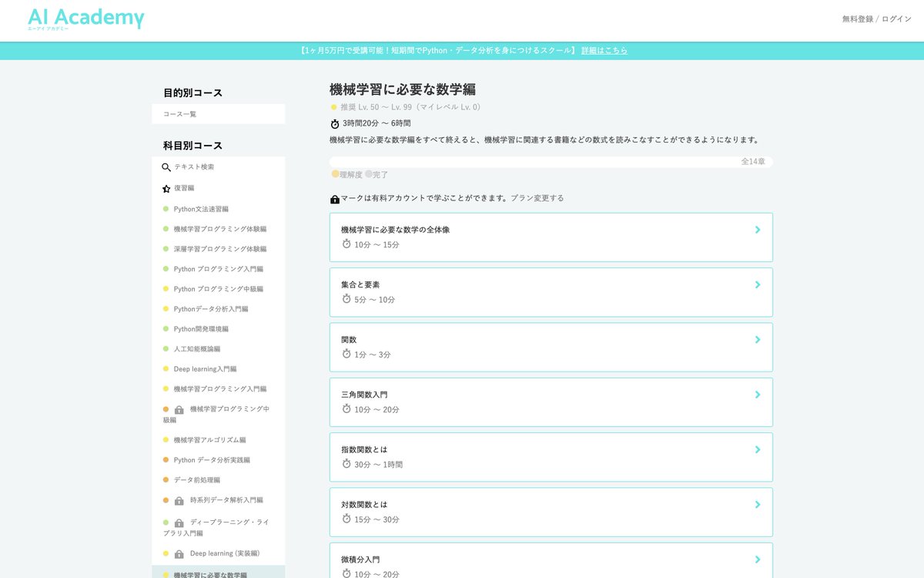Click lock icon beside ディープラーニング・ライブラリ入門編
This screenshot has height=578, width=924.
179,523
